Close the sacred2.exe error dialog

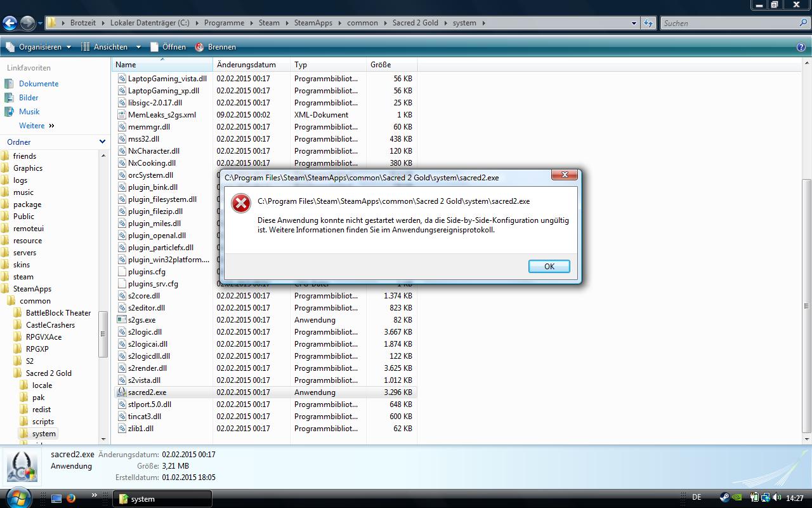563,175
